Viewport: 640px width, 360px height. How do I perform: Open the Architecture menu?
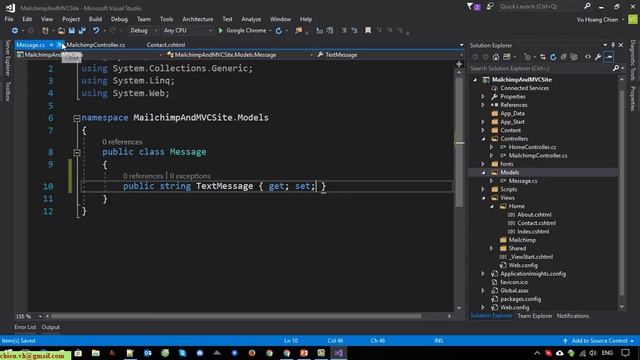pyautogui.click(x=198, y=19)
